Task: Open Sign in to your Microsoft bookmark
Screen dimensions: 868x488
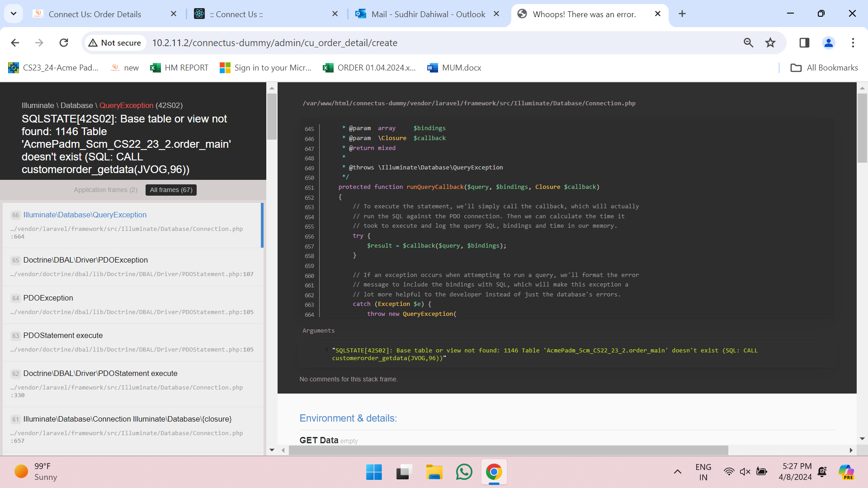Action: pos(266,68)
